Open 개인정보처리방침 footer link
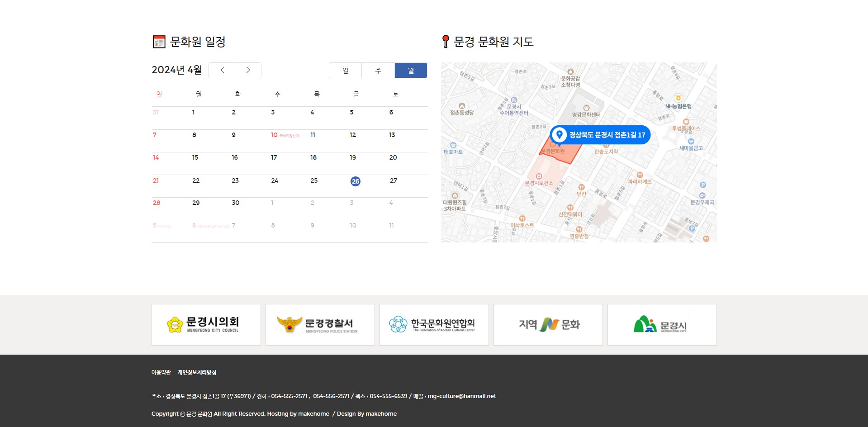This screenshot has height=427, width=868. [197, 372]
